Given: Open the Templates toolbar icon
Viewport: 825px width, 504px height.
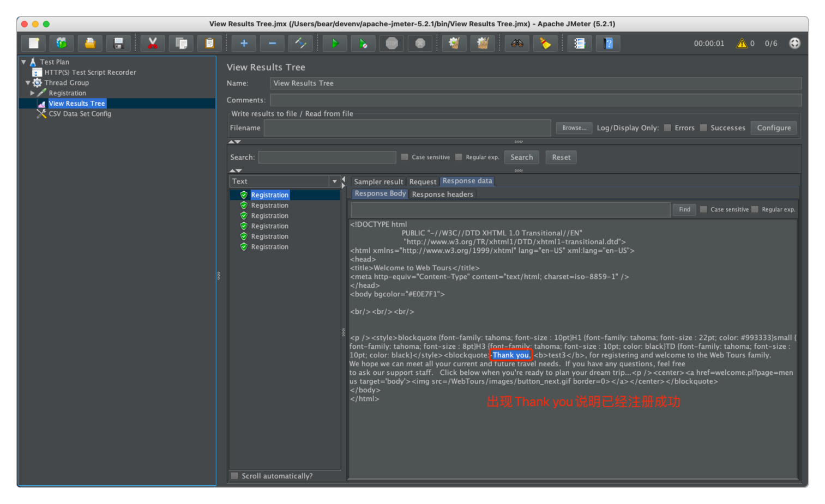Looking at the screenshot, I should click(x=62, y=43).
